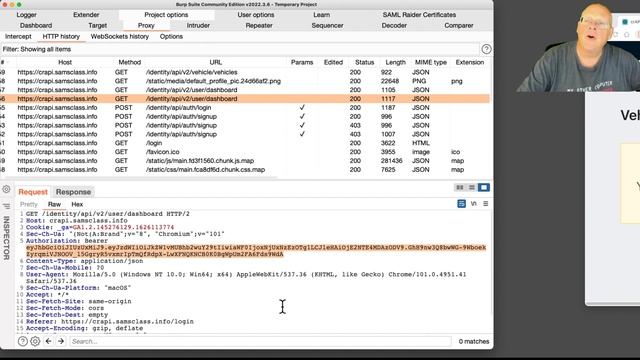This screenshot has width=640, height=360.
Task: Switch to Raw message view
Action: click(54, 204)
